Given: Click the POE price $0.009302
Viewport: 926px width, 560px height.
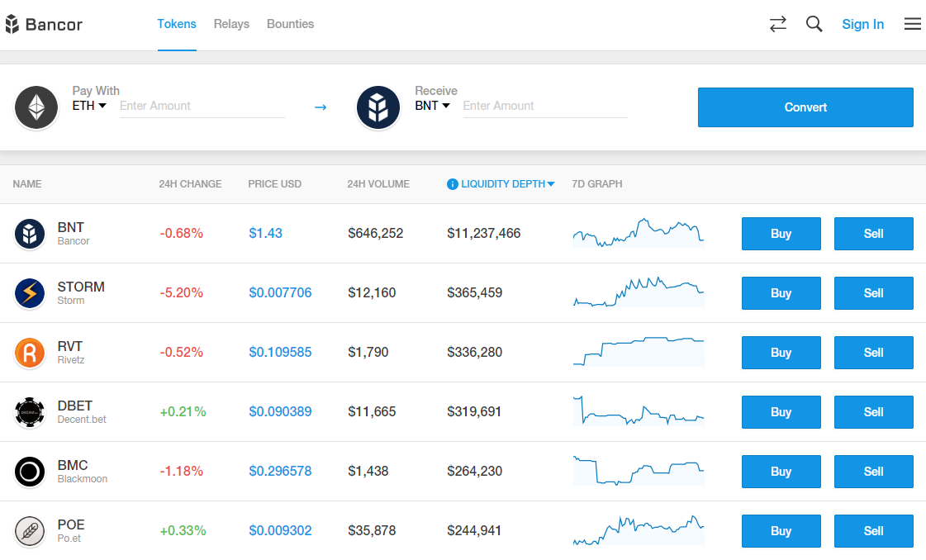Looking at the screenshot, I should [x=280, y=531].
